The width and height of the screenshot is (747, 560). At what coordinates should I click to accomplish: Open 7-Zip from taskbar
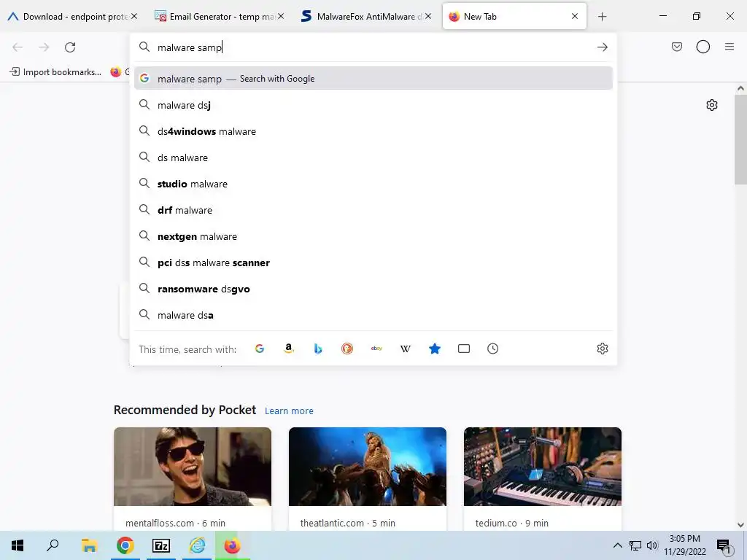click(160, 545)
